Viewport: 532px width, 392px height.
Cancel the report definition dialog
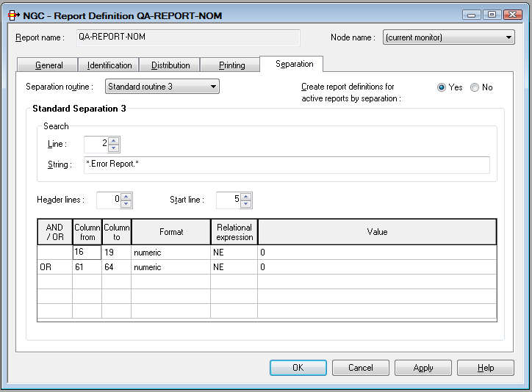361,368
